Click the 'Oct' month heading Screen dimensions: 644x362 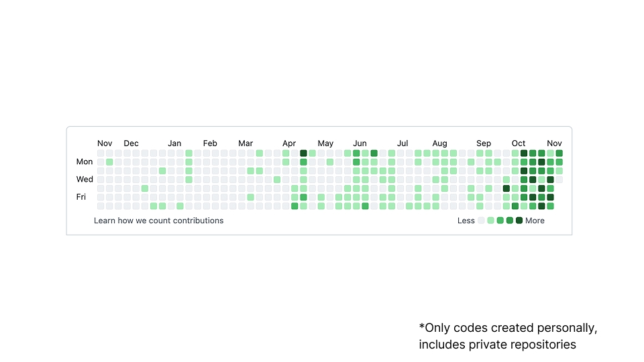pyautogui.click(x=519, y=143)
